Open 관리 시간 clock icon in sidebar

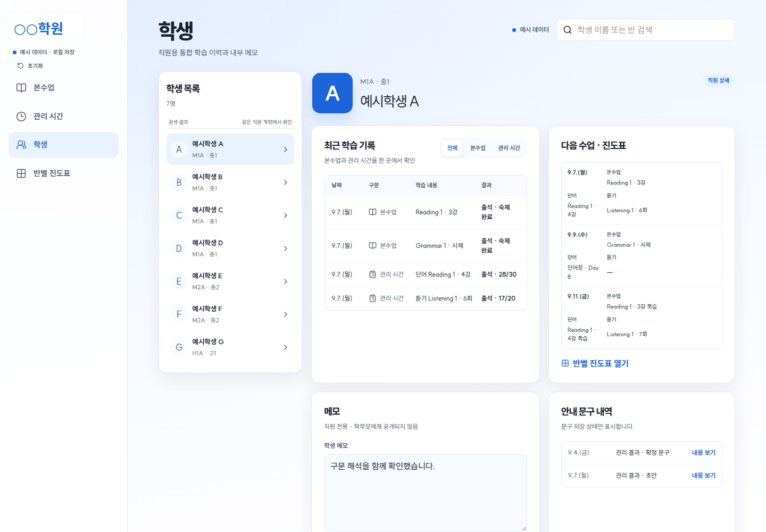(21, 117)
